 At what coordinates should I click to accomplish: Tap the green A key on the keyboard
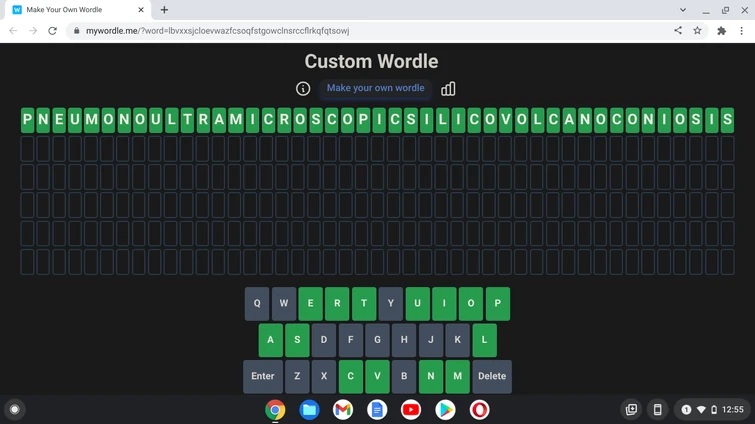pyautogui.click(x=271, y=340)
